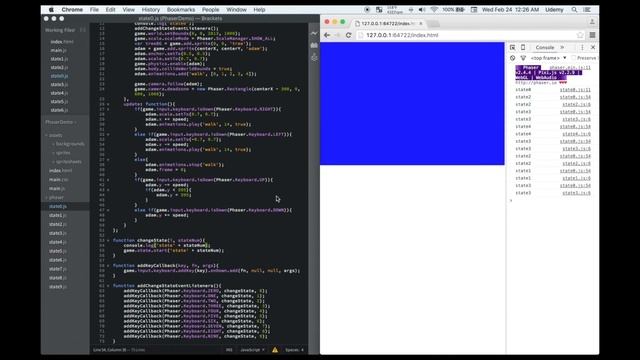The image size is (640, 360).
Task: Click the volume icon in the menu bar
Action: pyautogui.click(x=422, y=9)
